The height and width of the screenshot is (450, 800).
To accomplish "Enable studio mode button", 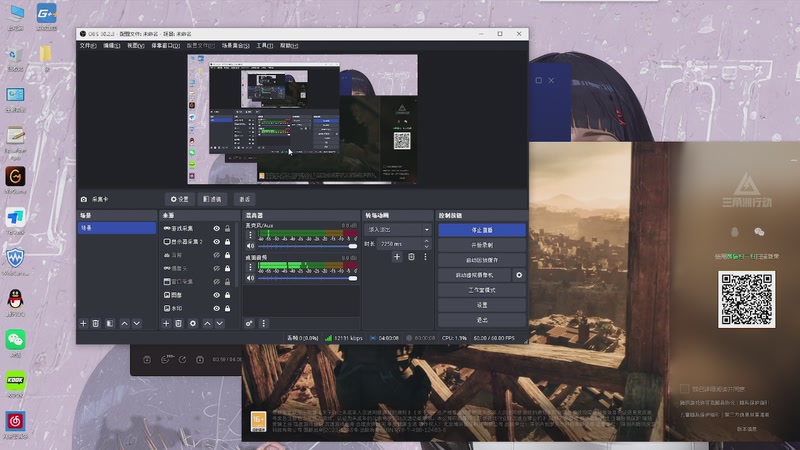I will (482, 290).
